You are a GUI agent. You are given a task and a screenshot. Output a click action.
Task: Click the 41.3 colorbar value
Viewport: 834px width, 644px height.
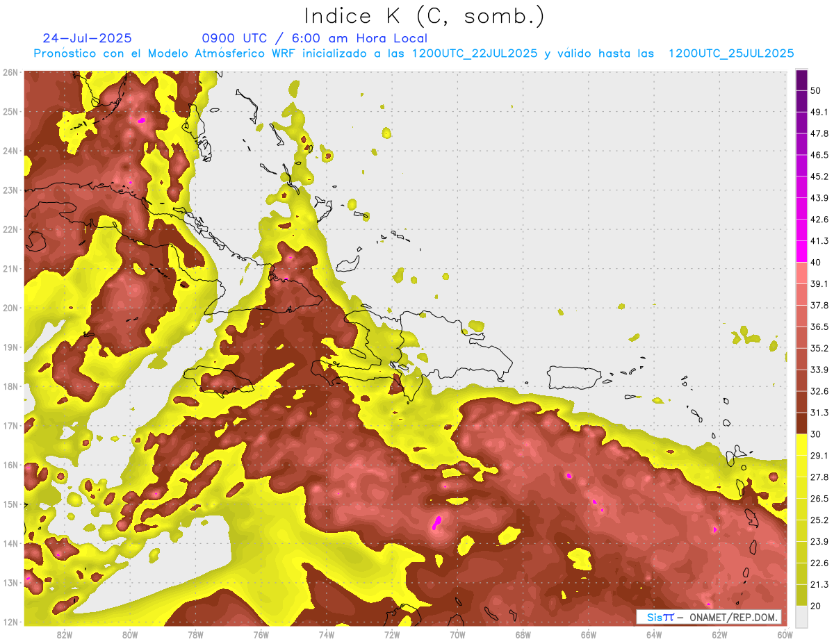click(819, 241)
